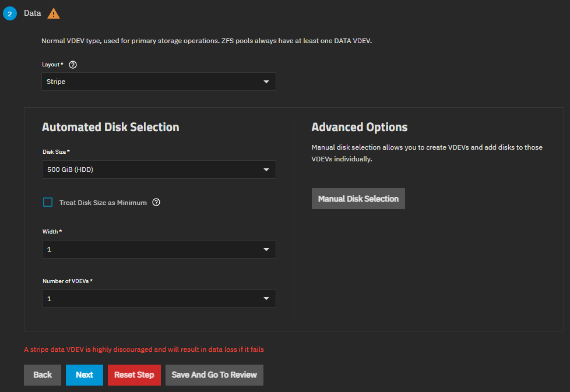Screen dimensions: 570x392
Task: Click Save And Go To Review
Action: point(214,375)
